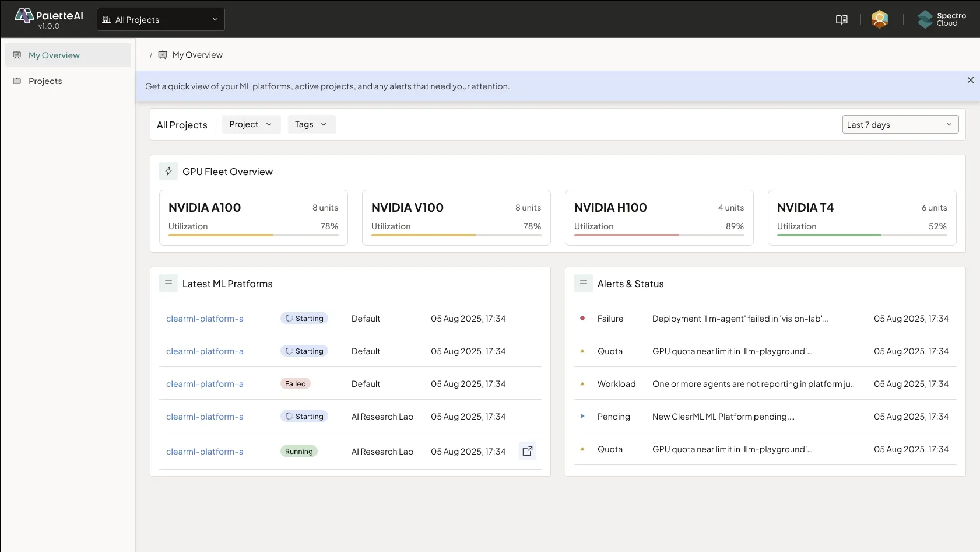Screen dimensions: 980x552
Task: Go to Projects in the sidebar
Action: pos(45,81)
